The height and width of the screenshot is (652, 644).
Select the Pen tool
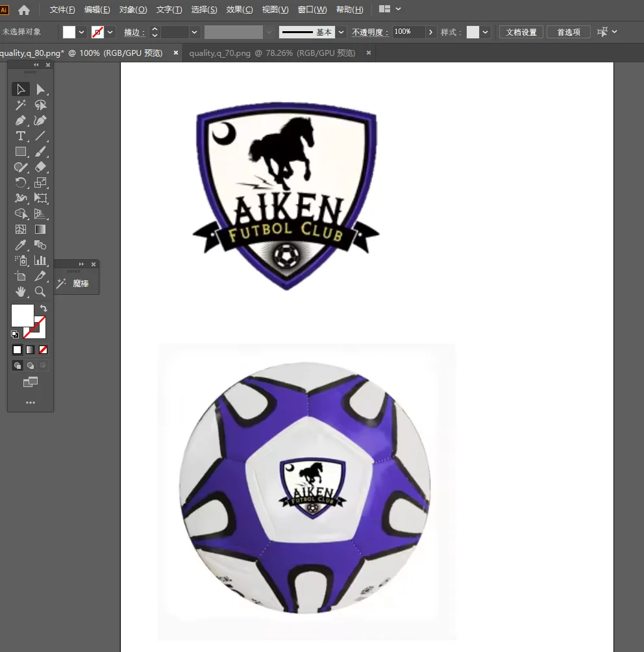click(20, 121)
